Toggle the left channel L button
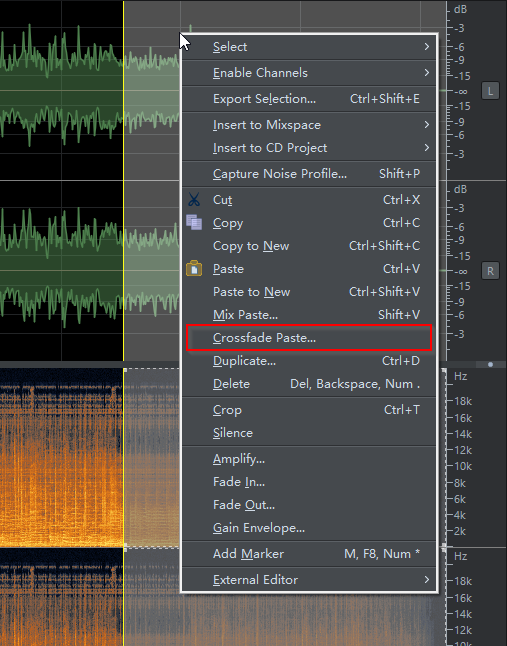This screenshot has width=507, height=646. click(x=490, y=91)
